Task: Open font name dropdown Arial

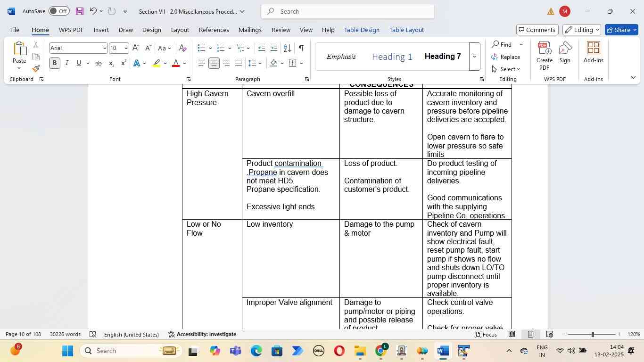Action: 104,48
